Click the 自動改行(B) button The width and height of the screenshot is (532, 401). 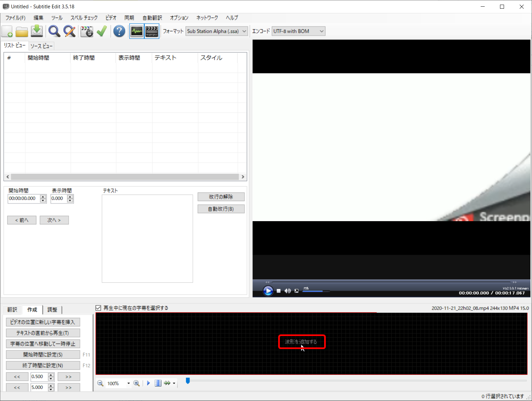click(x=221, y=209)
